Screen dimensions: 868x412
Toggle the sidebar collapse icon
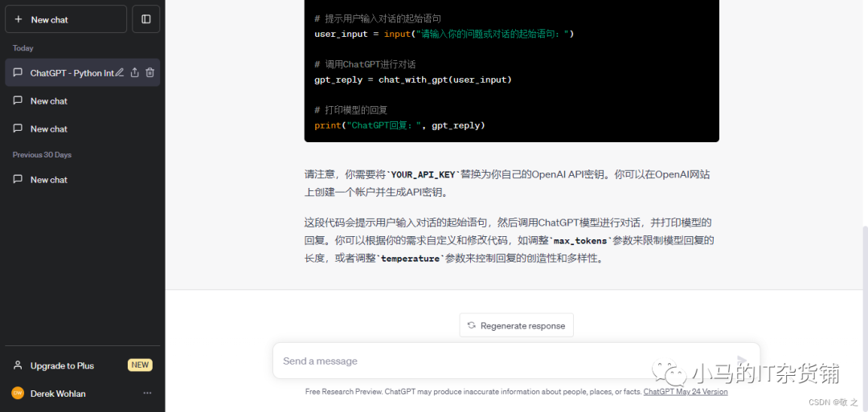point(146,19)
